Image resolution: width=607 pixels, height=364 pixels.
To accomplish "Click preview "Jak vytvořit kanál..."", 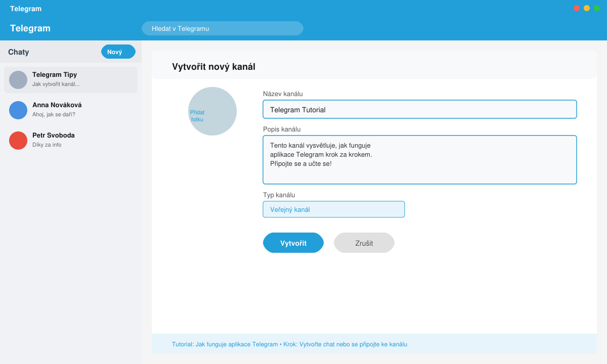I will point(56,84).
